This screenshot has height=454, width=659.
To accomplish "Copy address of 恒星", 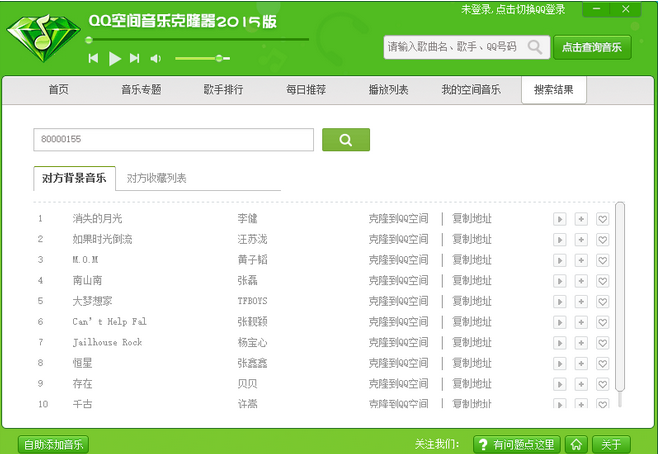I will coord(472,363).
